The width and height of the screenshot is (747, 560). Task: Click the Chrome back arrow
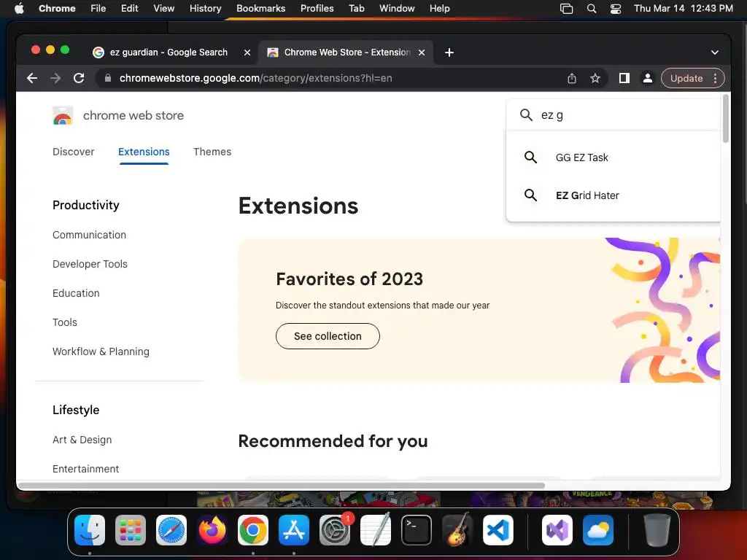(32, 78)
